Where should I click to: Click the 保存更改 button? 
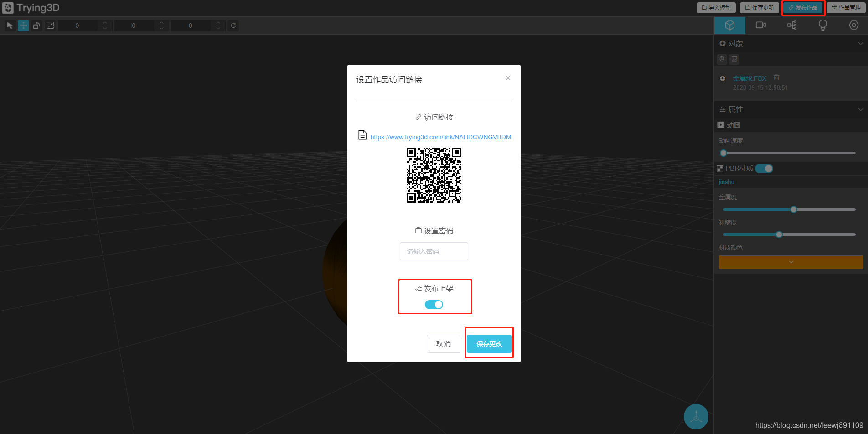(x=489, y=344)
